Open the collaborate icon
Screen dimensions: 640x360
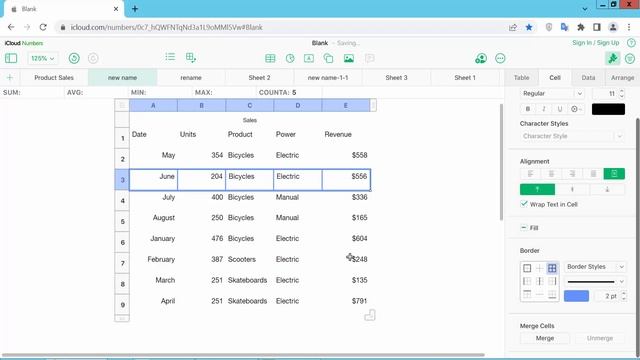481,58
